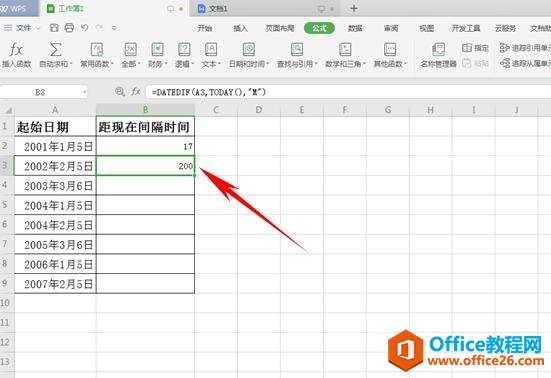Select cell B1 距现在间隔时间

pyautogui.click(x=145, y=126)
